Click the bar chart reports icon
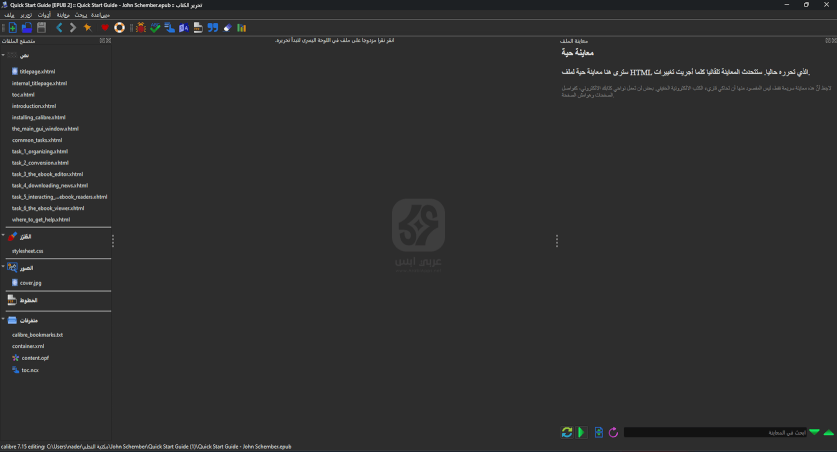837x452 pixels. (x=241, y=28)
